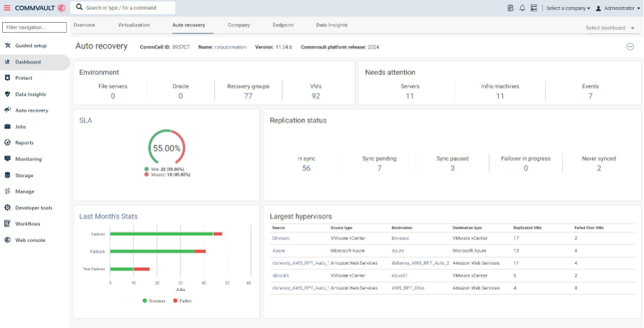
Task: Open the AWS_RPT_Ohio destination link
Action: pos(408,288)
